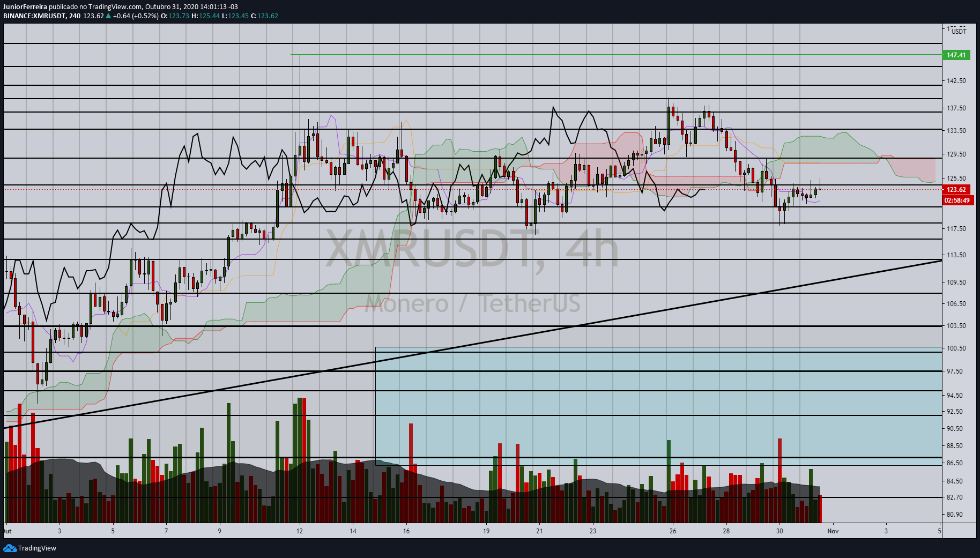Click the 100.50 level on price scale
Viewport: 980px width, 558px height.
pyautogui.click(x=956, y=348)
